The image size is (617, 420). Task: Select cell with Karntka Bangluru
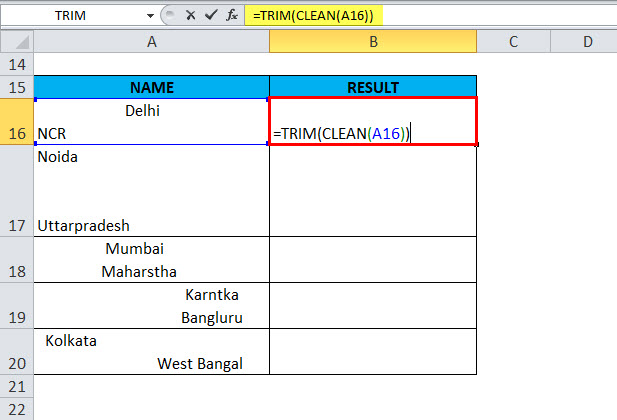pyautogui.click(x=151, y=306)
